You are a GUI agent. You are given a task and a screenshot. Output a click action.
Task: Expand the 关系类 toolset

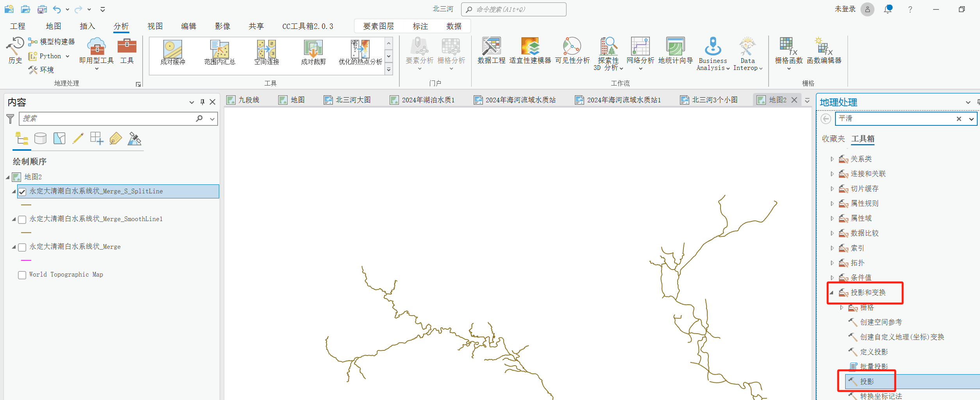point(832,159)
